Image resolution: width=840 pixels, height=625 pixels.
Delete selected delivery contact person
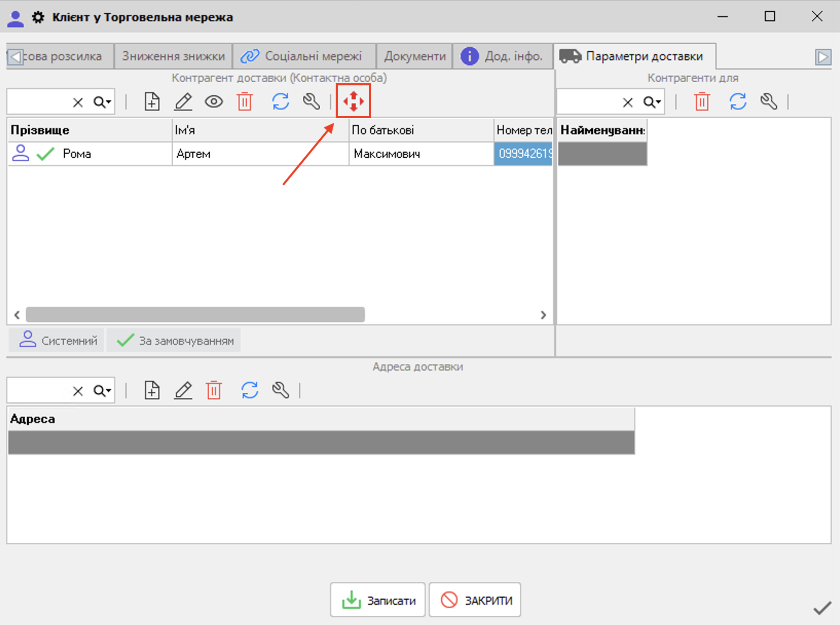[245, 102]
